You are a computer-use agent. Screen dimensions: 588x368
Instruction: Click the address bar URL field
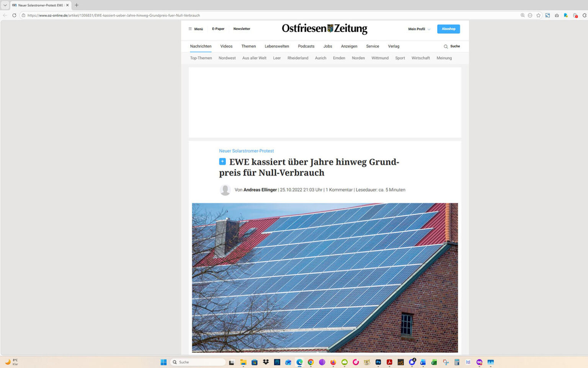tap(115, 15)
